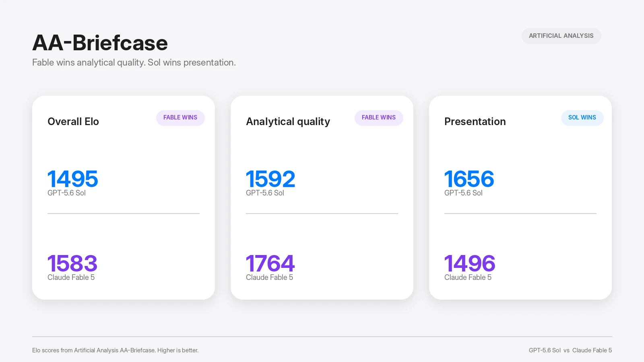
Task: Click the GPT-5.6 Sol vs Claude Fable 5 footer
Action: click(x=570, y=350)
